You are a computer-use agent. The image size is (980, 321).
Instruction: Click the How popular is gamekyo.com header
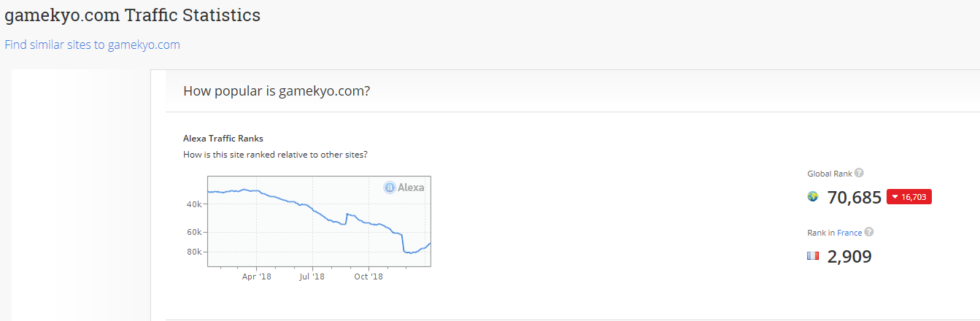pyautogui.click(x=276, y=91)
